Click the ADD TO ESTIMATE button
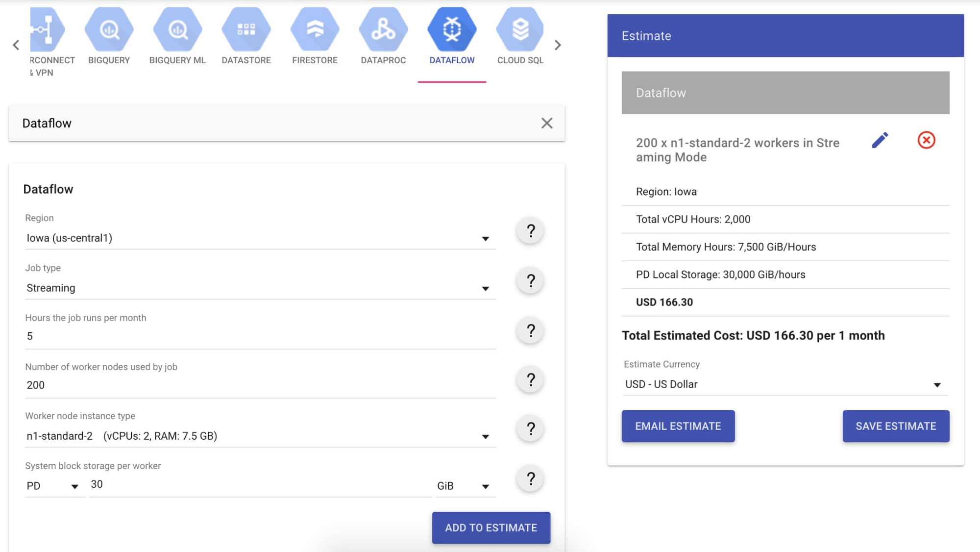Screen dimensions: 980x552 (491, 528)
